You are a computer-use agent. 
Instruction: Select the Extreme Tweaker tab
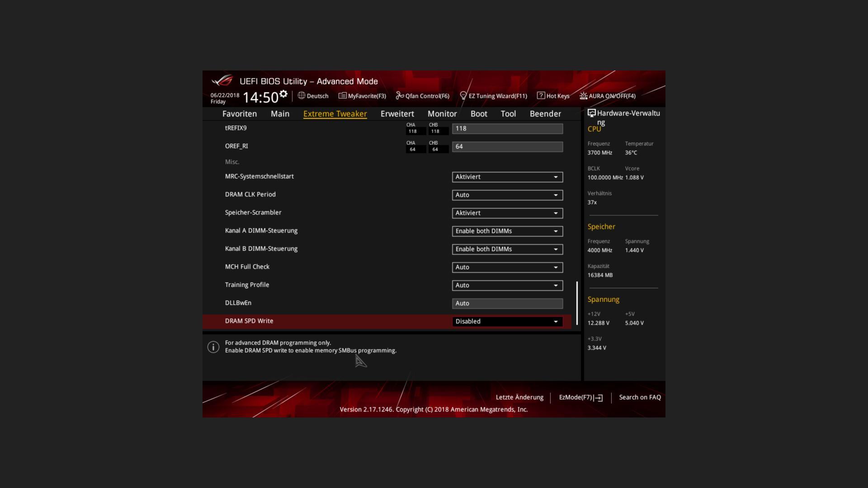coord(335,114)
